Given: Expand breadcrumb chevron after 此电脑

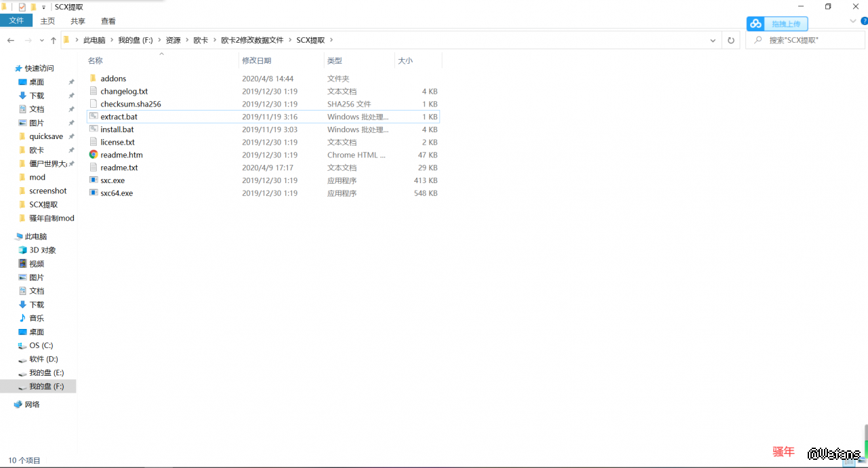Looking at the screenshot, I should tap(112, 41).
